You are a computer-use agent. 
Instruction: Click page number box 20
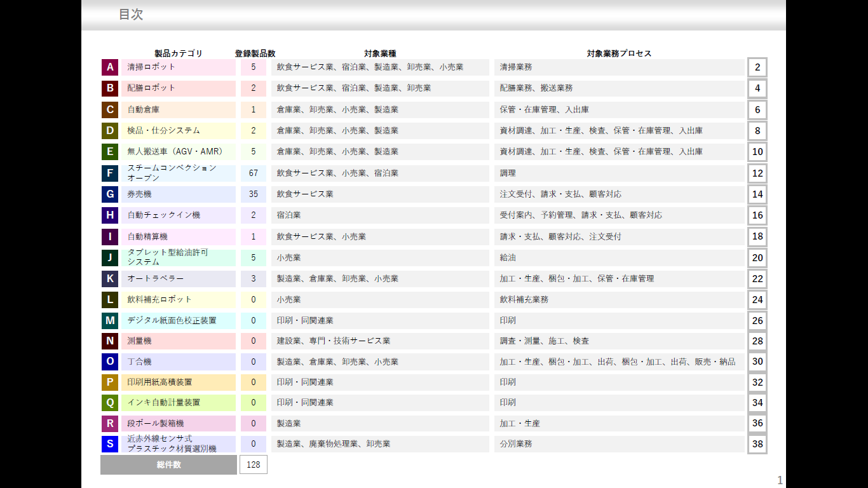[757, 258]
